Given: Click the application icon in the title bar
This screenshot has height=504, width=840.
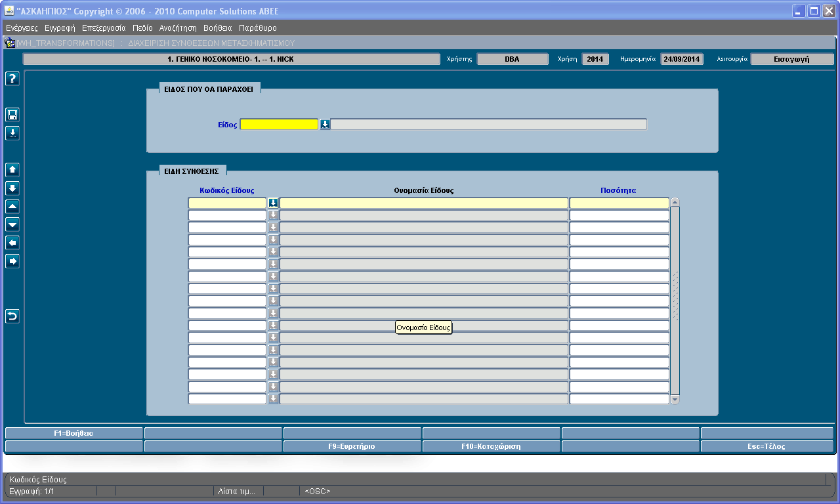Looking at the screenshot, I should coord(9,11).
